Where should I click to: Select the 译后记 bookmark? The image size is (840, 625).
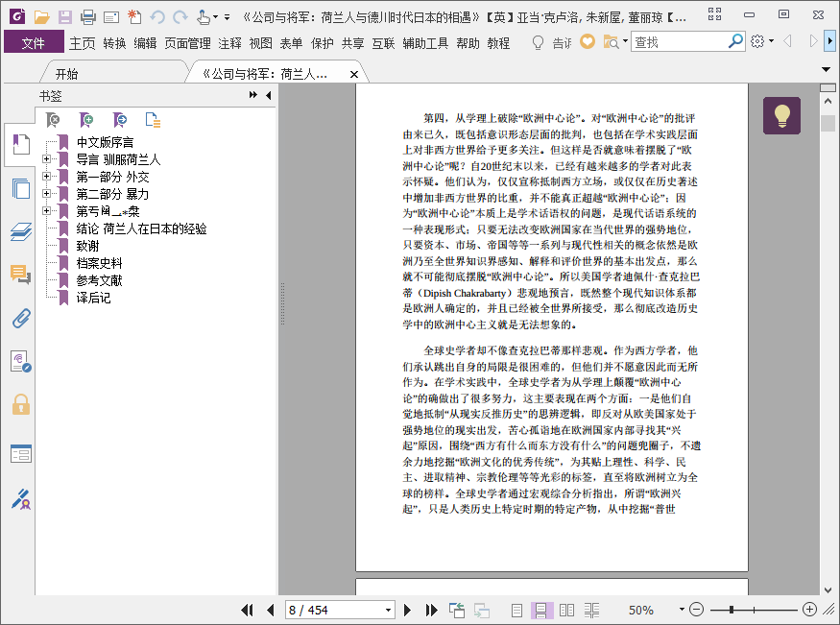93,298
